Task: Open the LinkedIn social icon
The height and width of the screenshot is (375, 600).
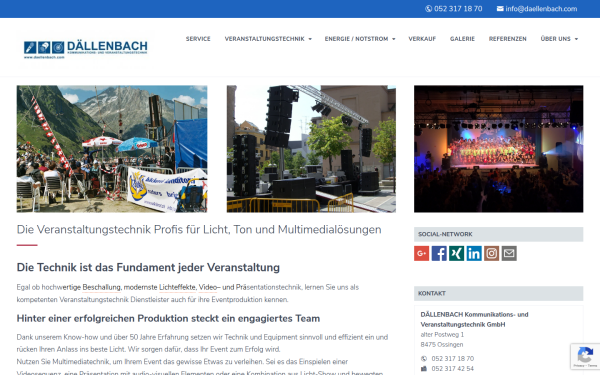Action: coord(474,253)
